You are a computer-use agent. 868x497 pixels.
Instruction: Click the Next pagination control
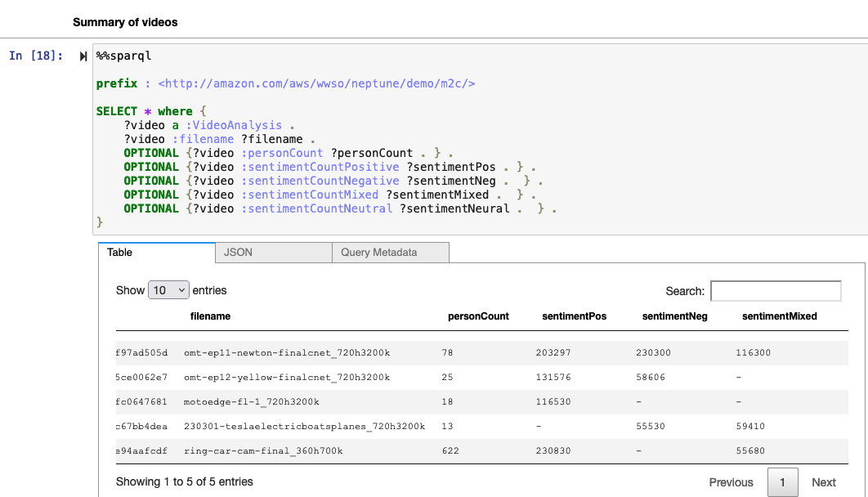823,482
